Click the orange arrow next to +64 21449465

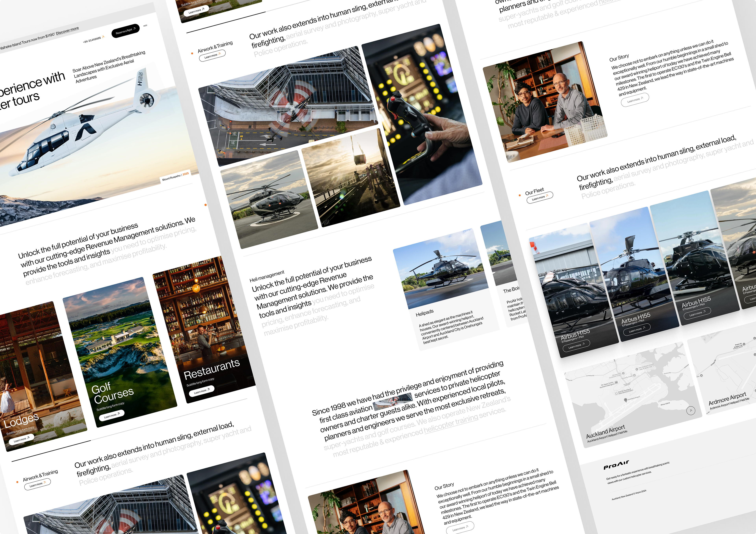pos(103,37)
